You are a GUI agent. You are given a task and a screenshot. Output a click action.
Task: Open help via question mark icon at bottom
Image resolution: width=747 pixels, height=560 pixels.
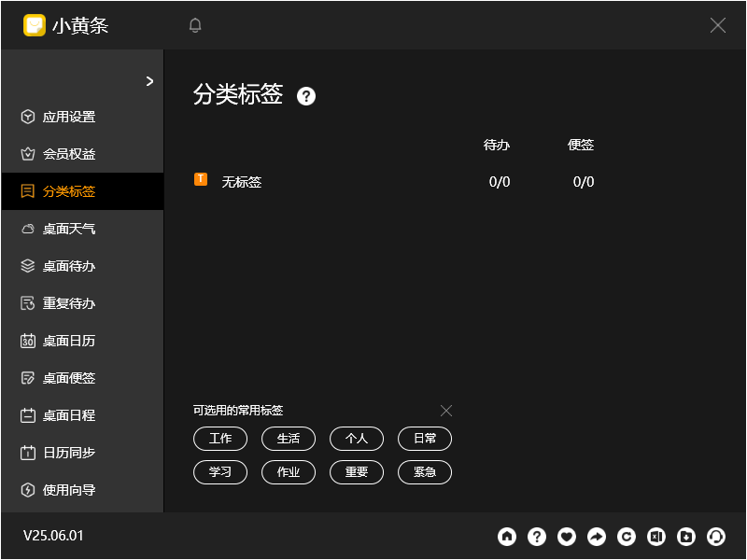click(x=537, y=537)
